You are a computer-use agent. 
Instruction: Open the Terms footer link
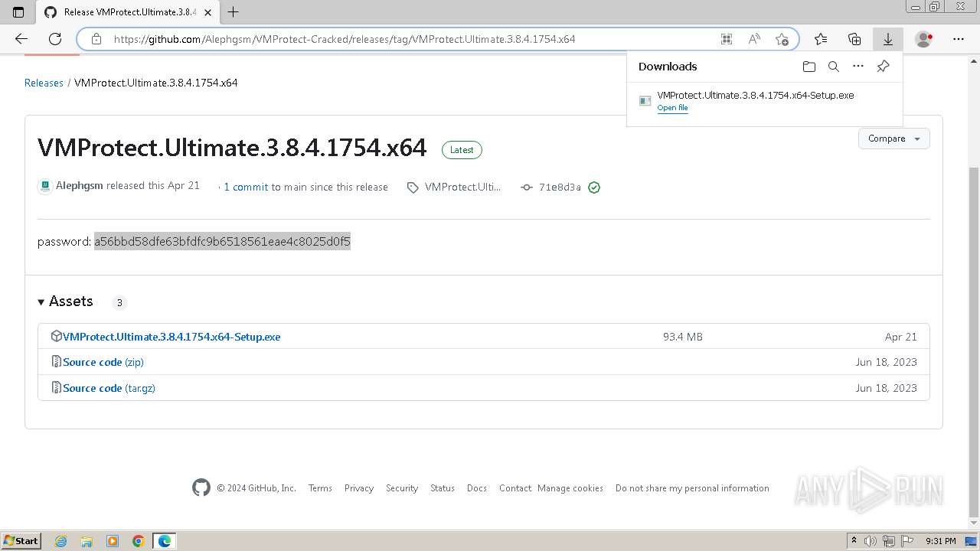click(x=320, y=488)
